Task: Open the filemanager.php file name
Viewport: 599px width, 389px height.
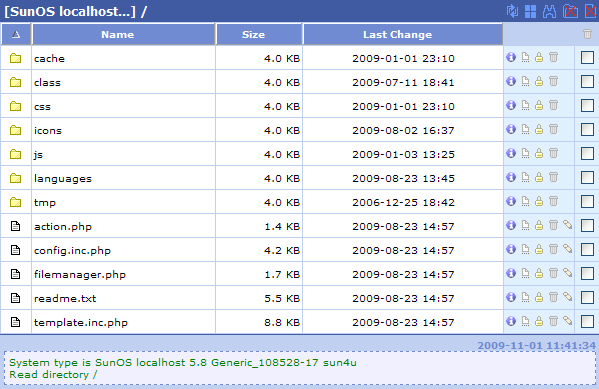Action: coord(80,274)
